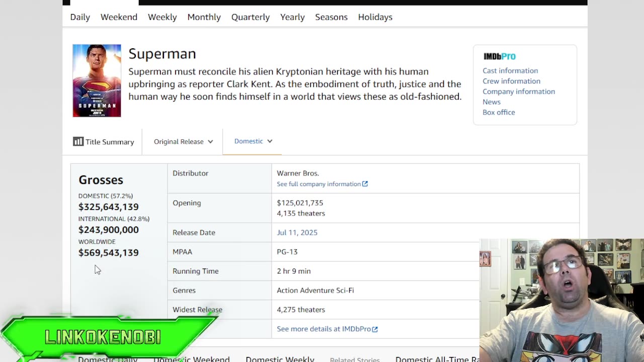
Task: Click the Action Adventure Sci-Fi genres value
Action: (x=315, y=290)
